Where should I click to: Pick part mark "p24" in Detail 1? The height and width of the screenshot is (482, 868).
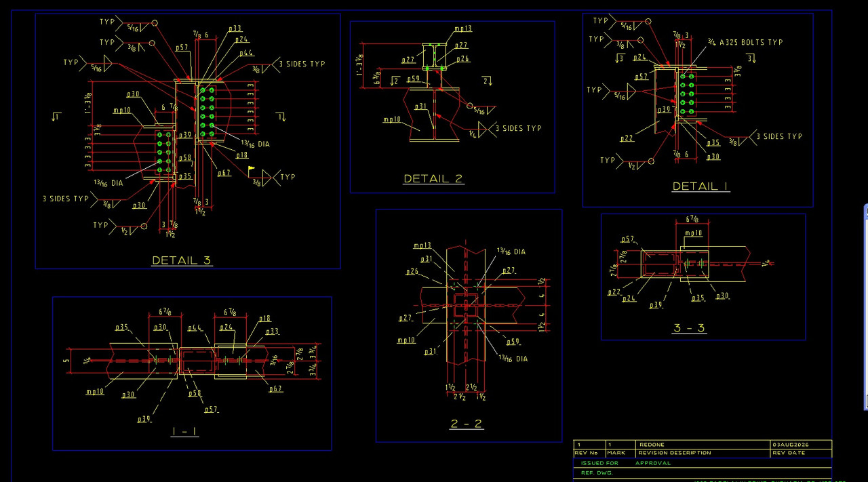pyautogui.click(x=639, y=58)
